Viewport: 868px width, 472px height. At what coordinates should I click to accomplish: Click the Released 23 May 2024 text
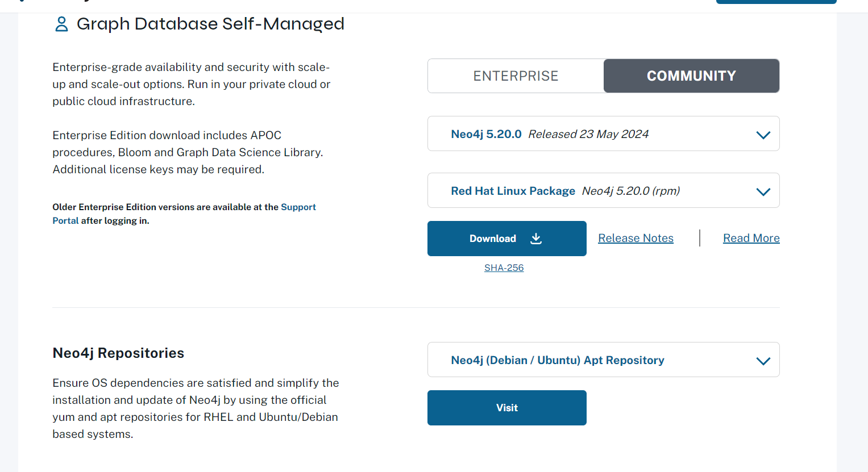[588, 134]
